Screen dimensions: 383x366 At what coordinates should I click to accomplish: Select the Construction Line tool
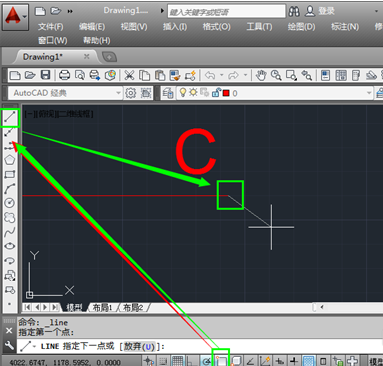tap(10, 132)
